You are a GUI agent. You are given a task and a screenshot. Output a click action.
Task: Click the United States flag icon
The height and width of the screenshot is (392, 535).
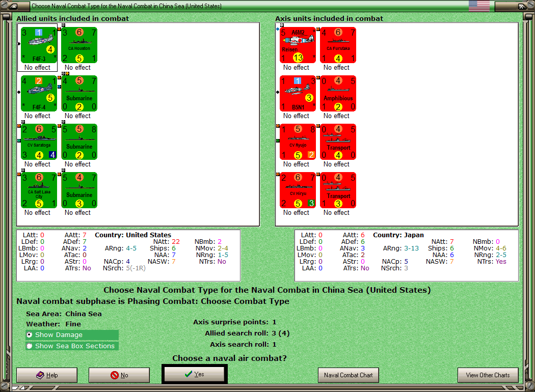(x=479, y=6)
